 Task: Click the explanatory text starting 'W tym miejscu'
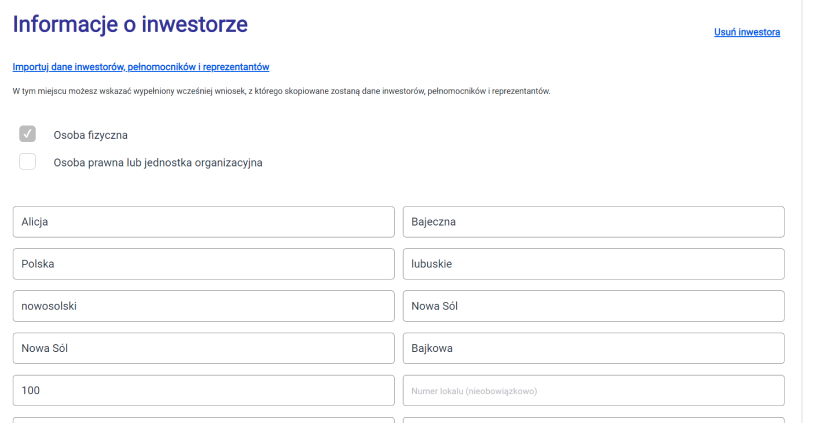(x=281, y=91)
